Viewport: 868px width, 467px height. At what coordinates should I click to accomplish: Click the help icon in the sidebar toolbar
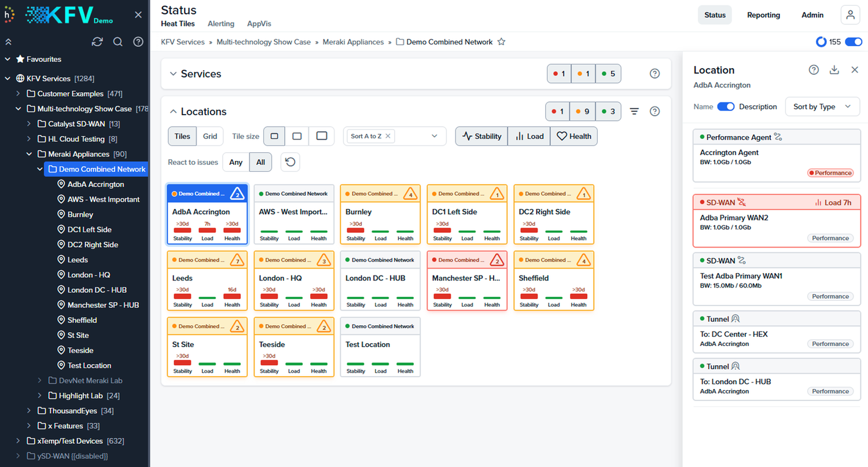[x=138, y=42]
